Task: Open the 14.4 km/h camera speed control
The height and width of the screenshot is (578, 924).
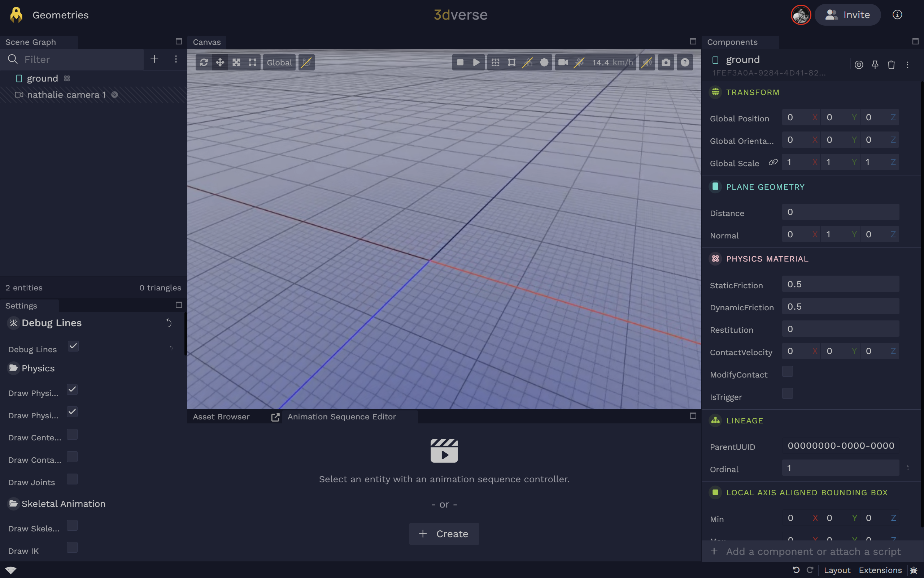Action: coord(612,62)
